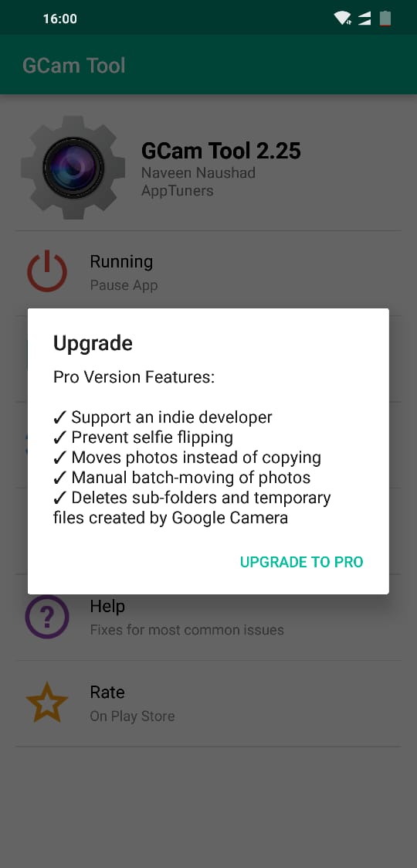Tap the battery indicator icon
417x868 pixels.
[385, 19]
